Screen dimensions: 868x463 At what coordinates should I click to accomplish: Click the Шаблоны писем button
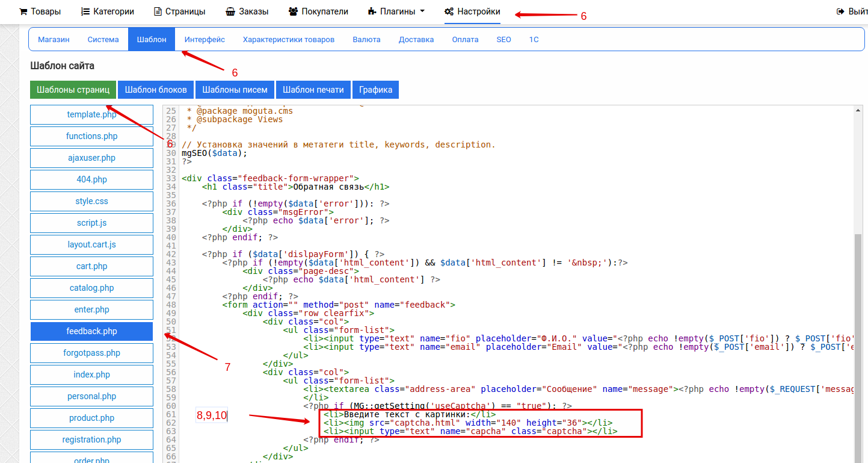(235, 90)
